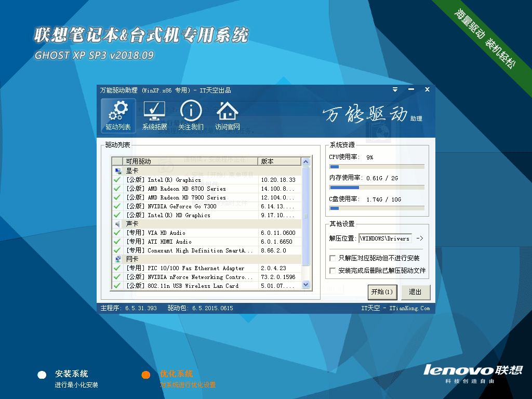Minimize the 万能驱动助理 window
The image size is (532, 399).
(411, 89)
